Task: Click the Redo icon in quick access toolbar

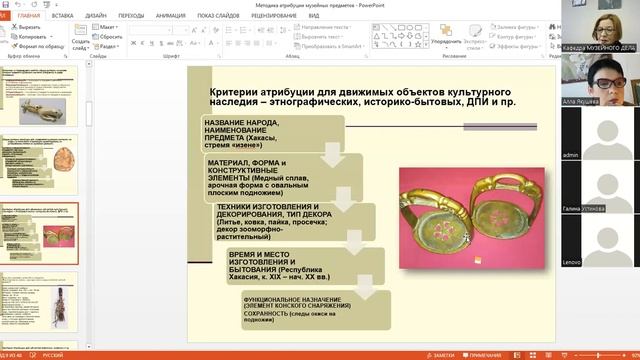Action: pos(34,4)
